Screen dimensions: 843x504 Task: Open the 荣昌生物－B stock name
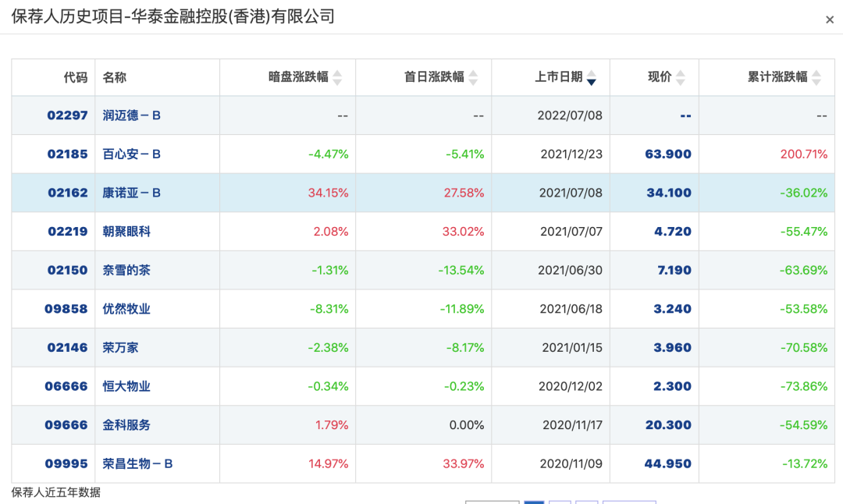click(x=137, y=463)
